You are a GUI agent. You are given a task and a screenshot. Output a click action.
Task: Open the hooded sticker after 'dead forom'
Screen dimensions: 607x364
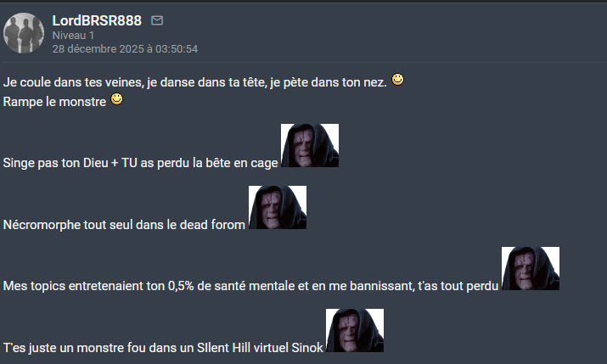click(x=278, y=207)
